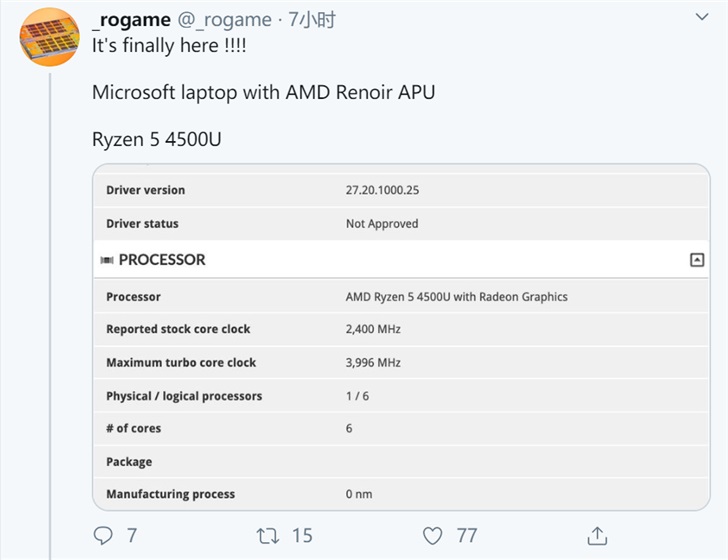Open _rogame's profile avatar picture
Screen dimensions: 728x560
(50, 37)
